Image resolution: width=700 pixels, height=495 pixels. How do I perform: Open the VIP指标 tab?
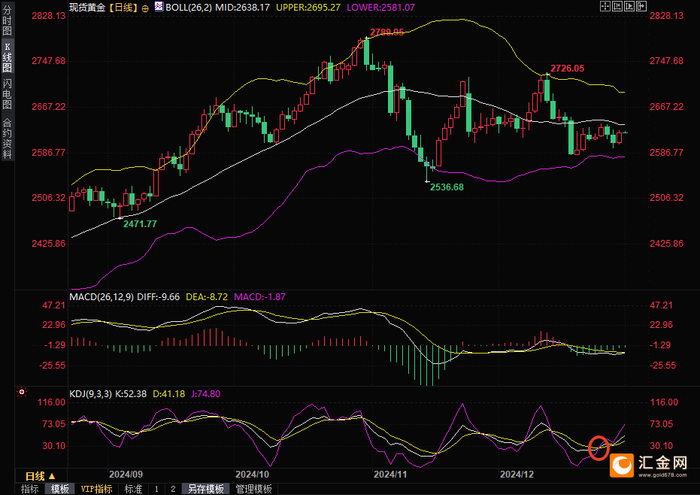pos(96,489)
